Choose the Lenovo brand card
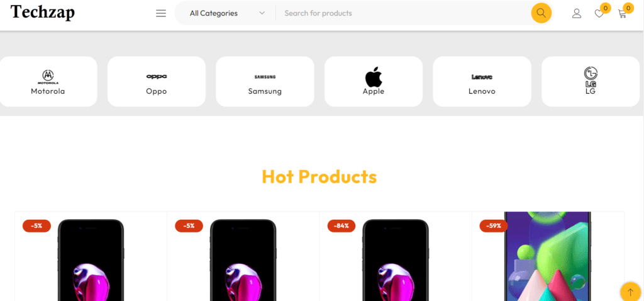The height and width of the screenshot is (301, 644). click(x=482, y=81)
